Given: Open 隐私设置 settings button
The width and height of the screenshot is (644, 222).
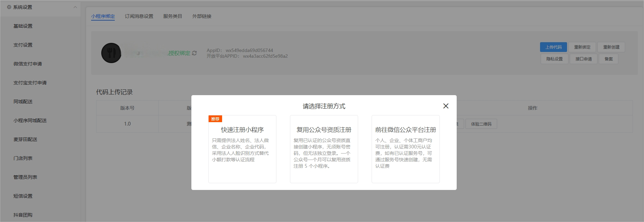Looking at the screenshot, I should click(554, 59).
